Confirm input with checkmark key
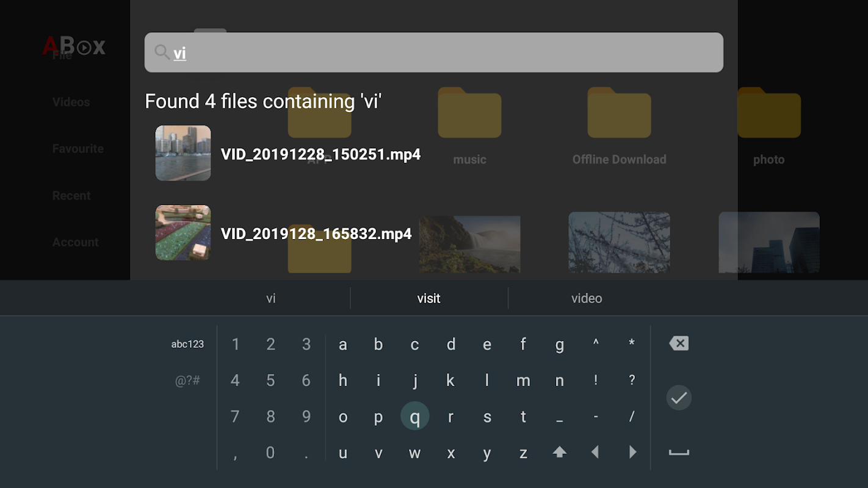This screenshot has width=868, height=488. tap(679, 398)
